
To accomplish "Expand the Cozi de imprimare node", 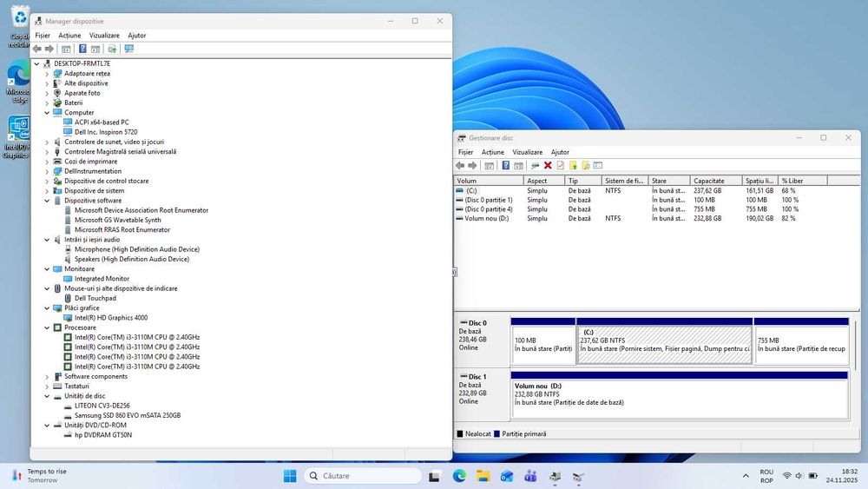I will pyautogui.click(x=47, y=162).
